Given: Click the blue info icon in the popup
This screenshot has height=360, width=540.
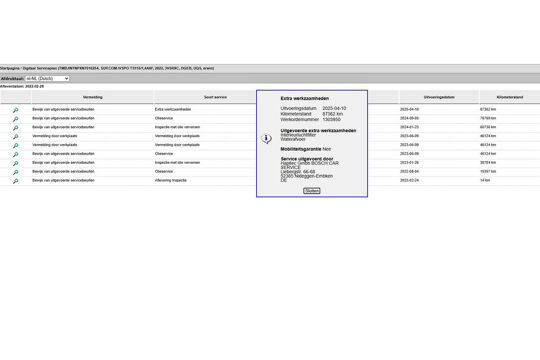Looking at the screenshot, I should point(266,138).
